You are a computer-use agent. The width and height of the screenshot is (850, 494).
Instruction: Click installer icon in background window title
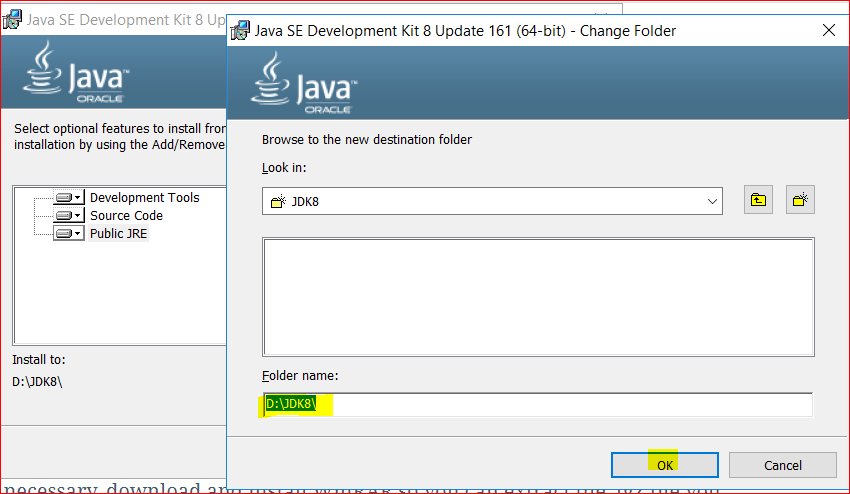pos(12,19)
